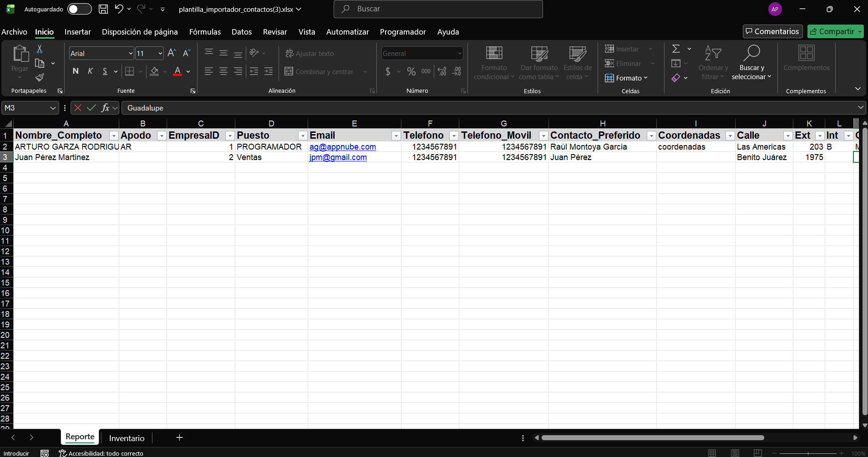Select the Format Painter brush icon

point(40,78)
